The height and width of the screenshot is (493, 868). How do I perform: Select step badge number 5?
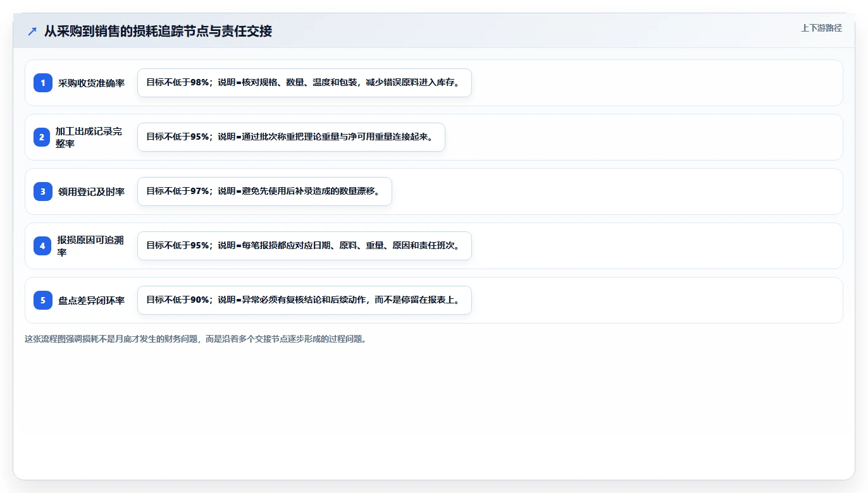pos(43,300)
